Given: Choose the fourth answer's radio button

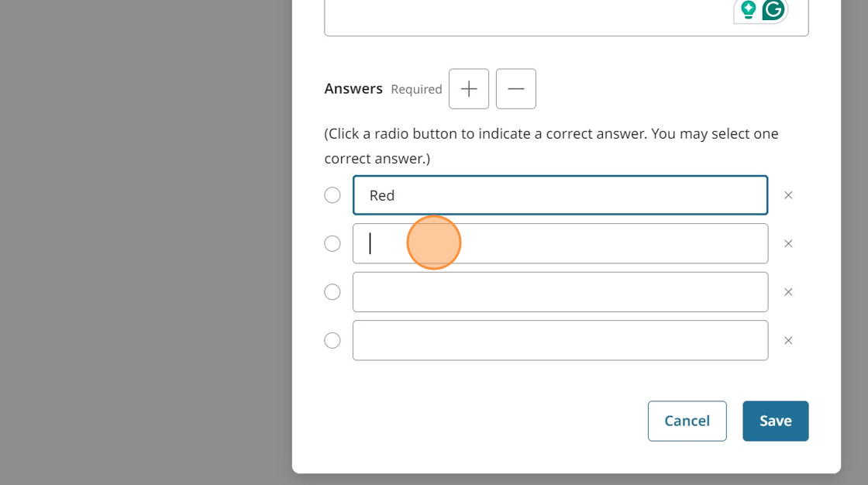Looking at the screenshot, I should click(x=332, y=341).
